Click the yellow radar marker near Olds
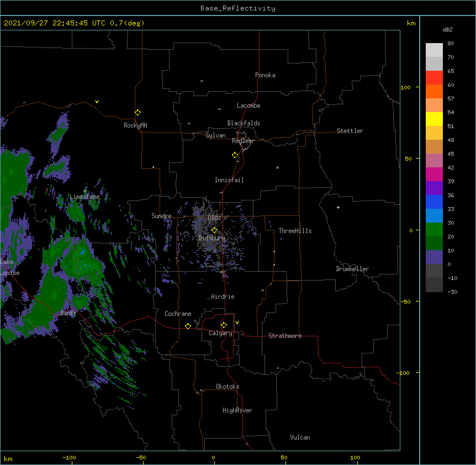This screenshot has height=465, width=476. (x=214, y=230)
